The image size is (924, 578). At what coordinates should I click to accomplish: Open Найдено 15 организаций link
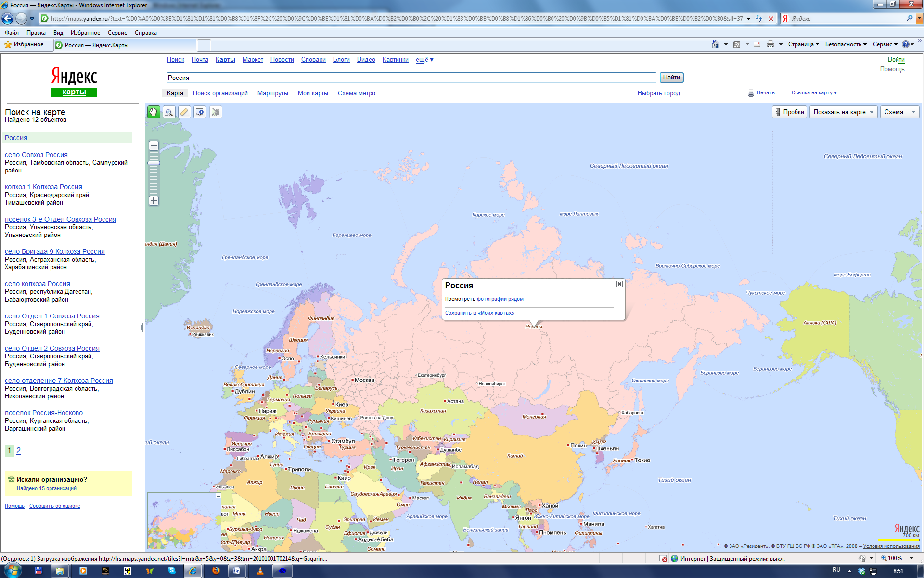(x=47, y=488)
